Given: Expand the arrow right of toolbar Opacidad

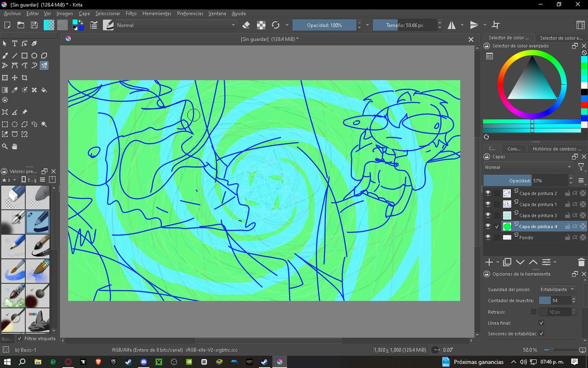Looking at the screenshot, I should click(x=367, y=25).
